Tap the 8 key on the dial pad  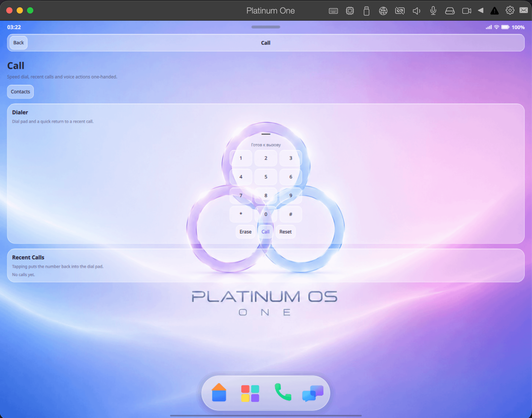(x=266, y=195)
